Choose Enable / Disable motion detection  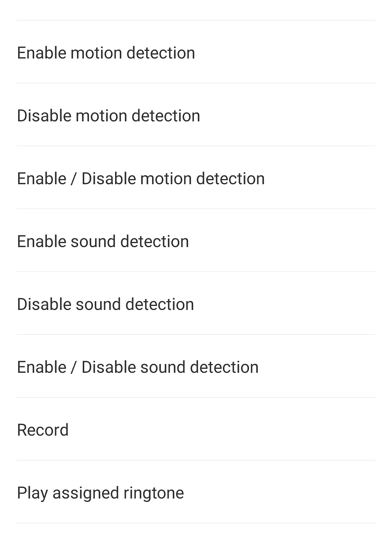[141, 178]
